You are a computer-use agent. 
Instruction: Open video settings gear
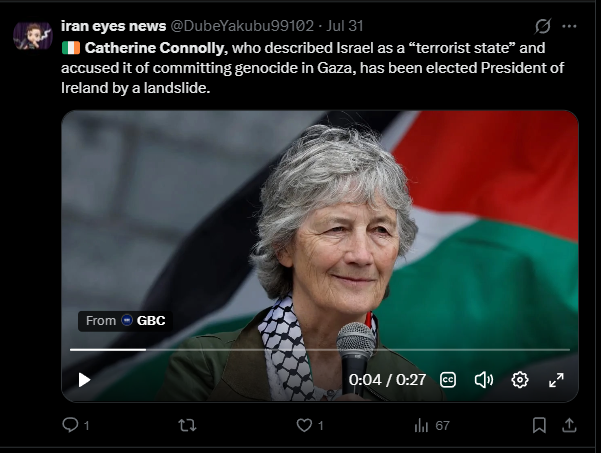(520, 380)
